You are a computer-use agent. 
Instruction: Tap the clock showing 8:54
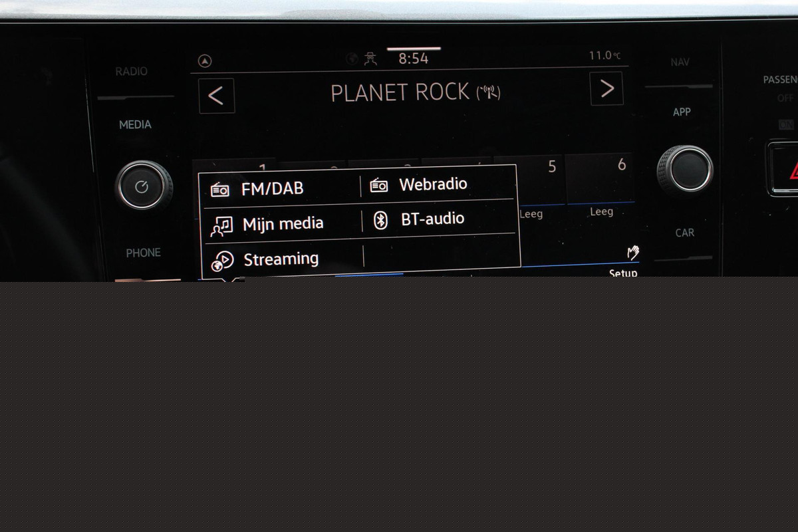point(414,59)
